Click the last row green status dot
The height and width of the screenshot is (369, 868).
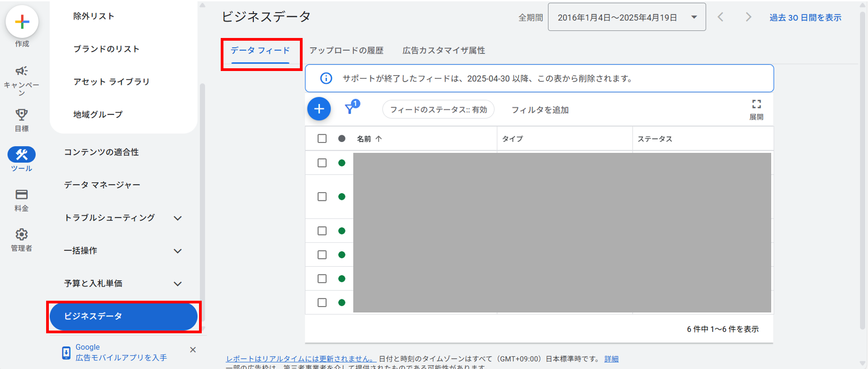click(342, 303)
